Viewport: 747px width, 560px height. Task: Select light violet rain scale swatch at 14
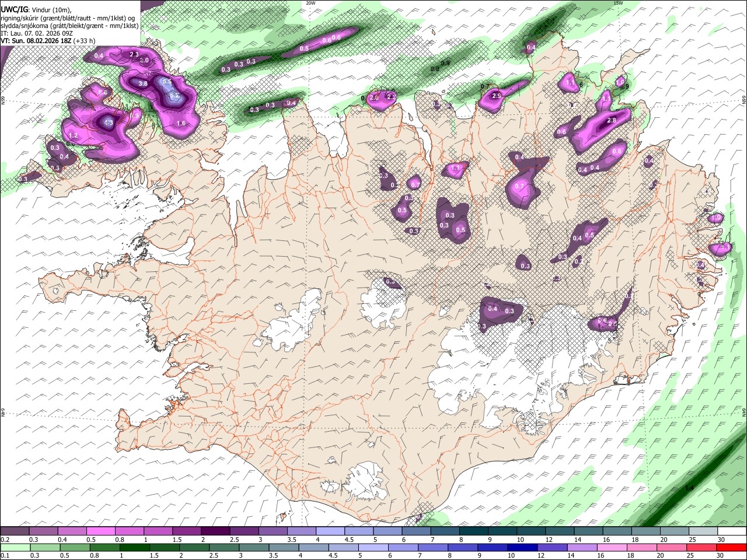pos(582,547)
